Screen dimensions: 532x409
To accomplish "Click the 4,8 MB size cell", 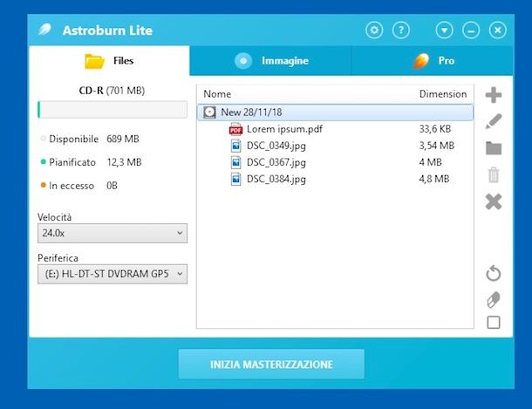I will coord(434,179).
